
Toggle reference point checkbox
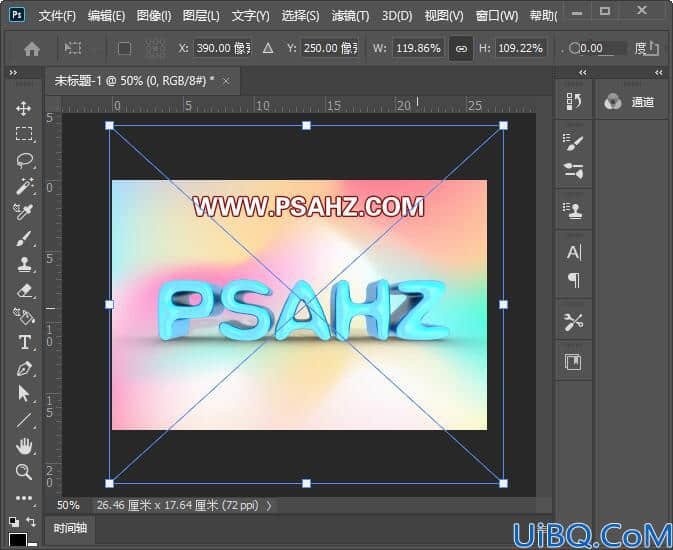point(124,49)
